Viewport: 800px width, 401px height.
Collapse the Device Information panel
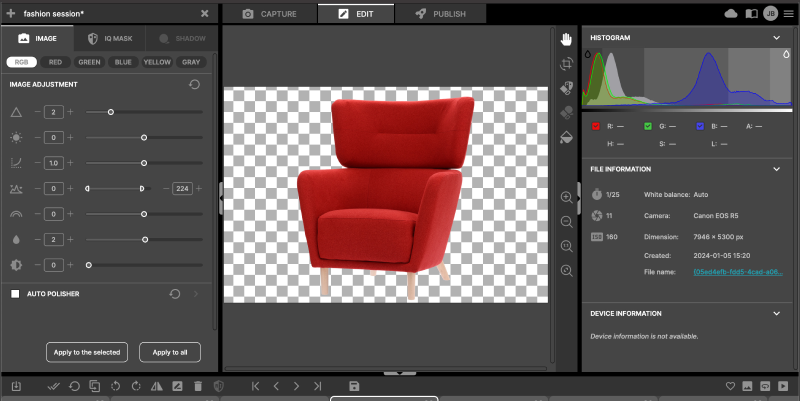click(x=777, y=313)
